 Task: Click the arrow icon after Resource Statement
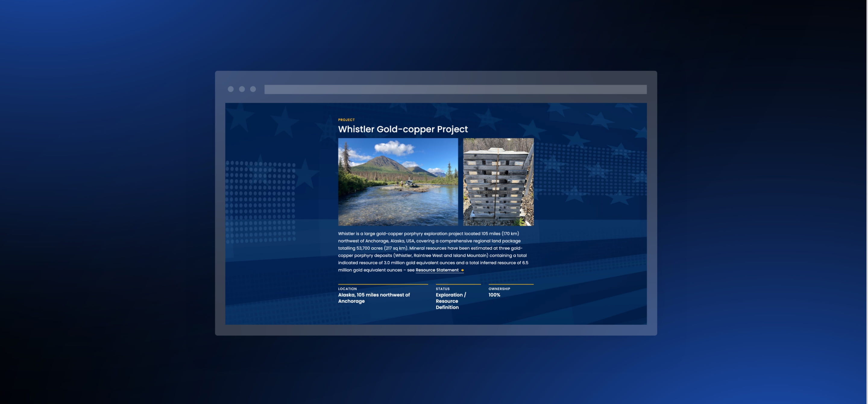coord(462,270)
